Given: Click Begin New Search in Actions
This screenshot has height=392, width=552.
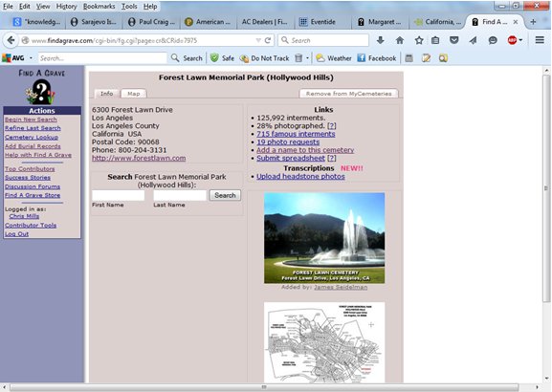Looking at the screenshot, I should pos(31,120).
